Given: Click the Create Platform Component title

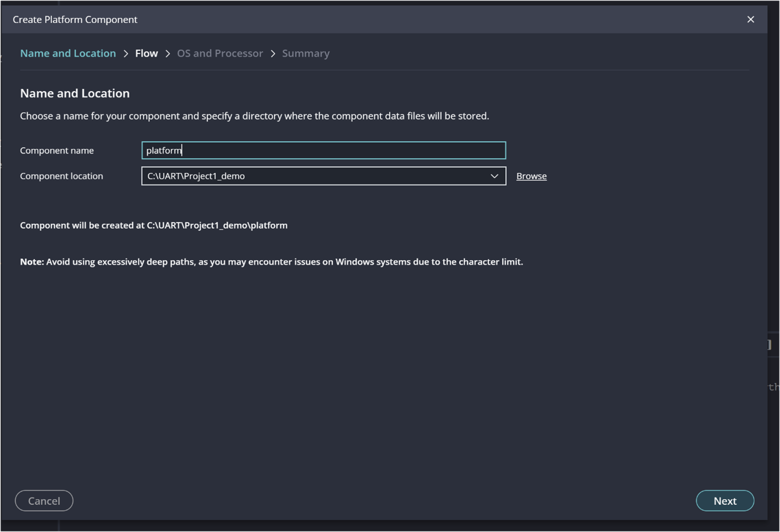Looking at the screenshot, I should (x=75, y=19).
